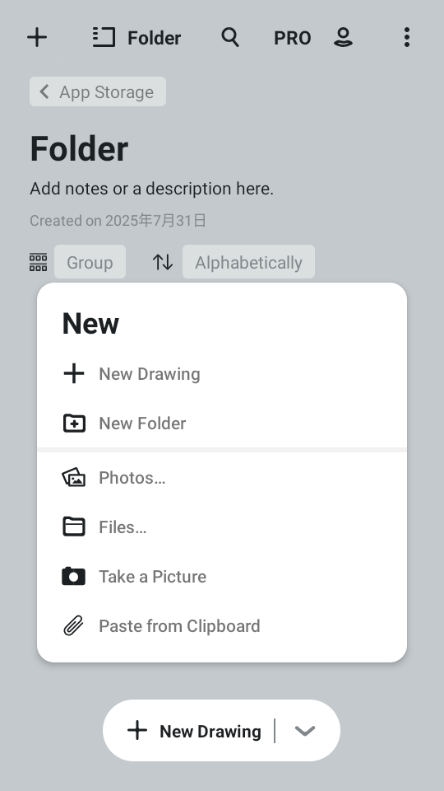444x791 pixels.
Task: Open the search magnifier icon
Action: pos(230,37)
